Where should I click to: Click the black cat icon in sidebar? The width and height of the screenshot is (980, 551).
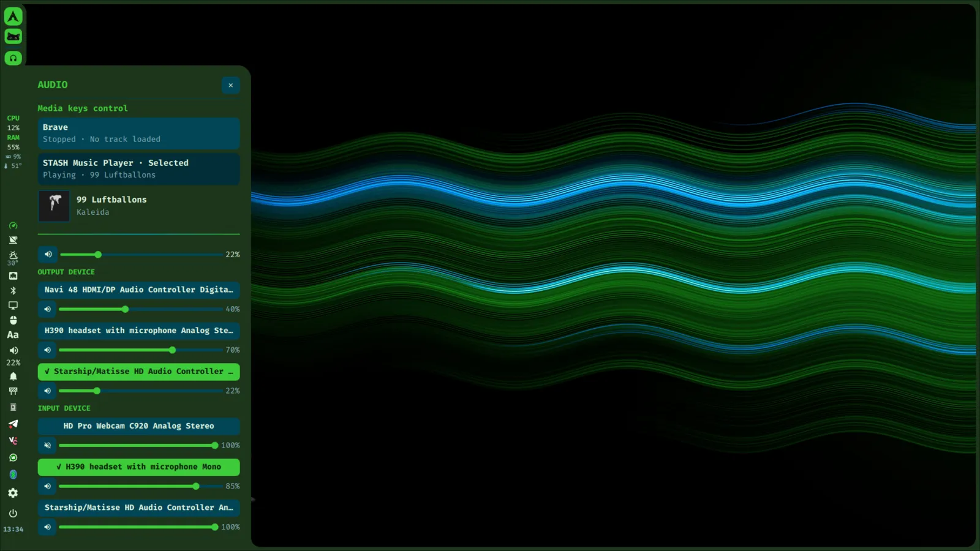pyautogui.click(x=13, y=37)
